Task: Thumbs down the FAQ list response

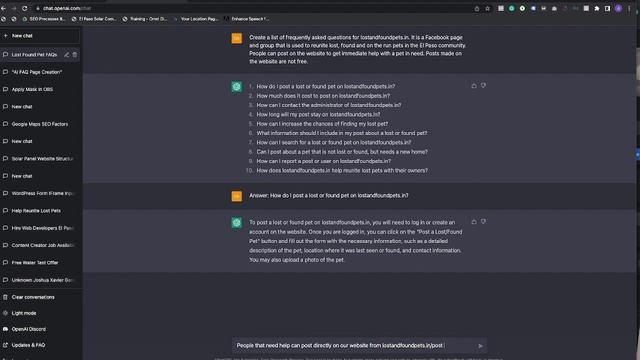Action: click(x=483, y=86)
